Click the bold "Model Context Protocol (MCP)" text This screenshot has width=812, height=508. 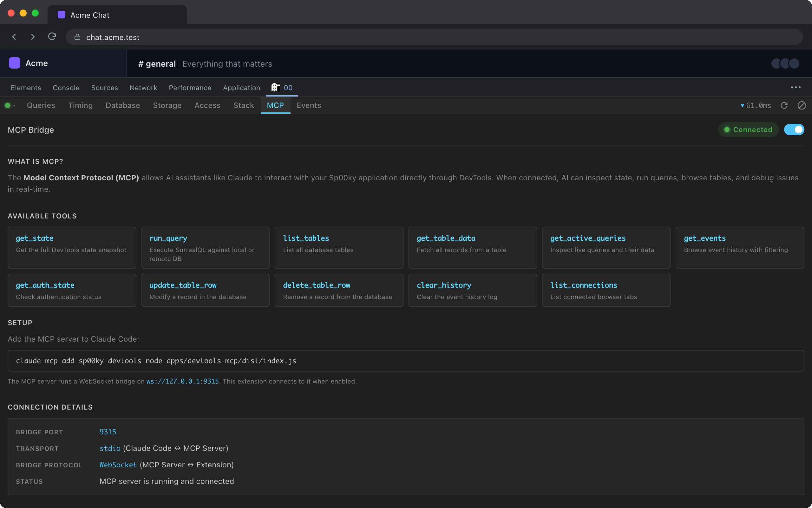[x=81, y=178]
